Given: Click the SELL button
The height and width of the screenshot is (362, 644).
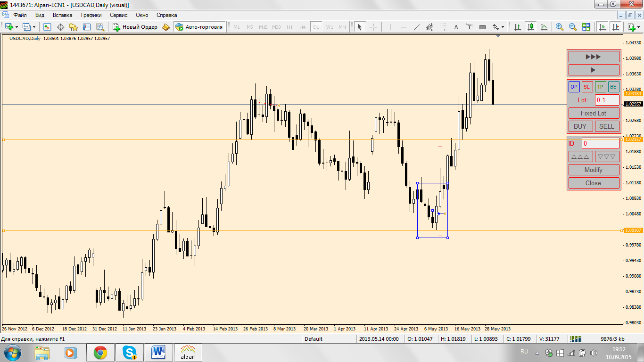Looking at the screenshot, I should tap(607, 126).
